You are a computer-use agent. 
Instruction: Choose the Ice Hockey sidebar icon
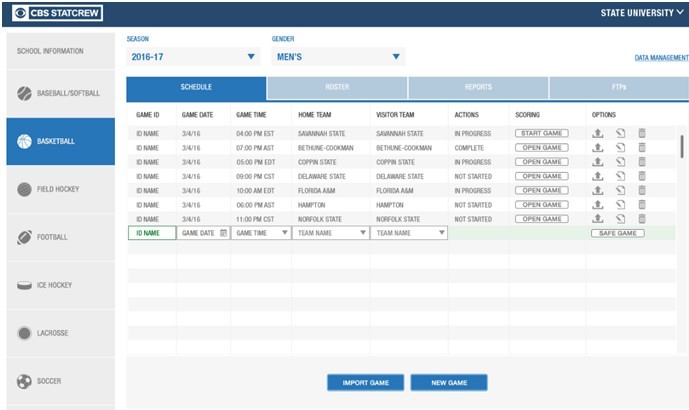(25, 285)
